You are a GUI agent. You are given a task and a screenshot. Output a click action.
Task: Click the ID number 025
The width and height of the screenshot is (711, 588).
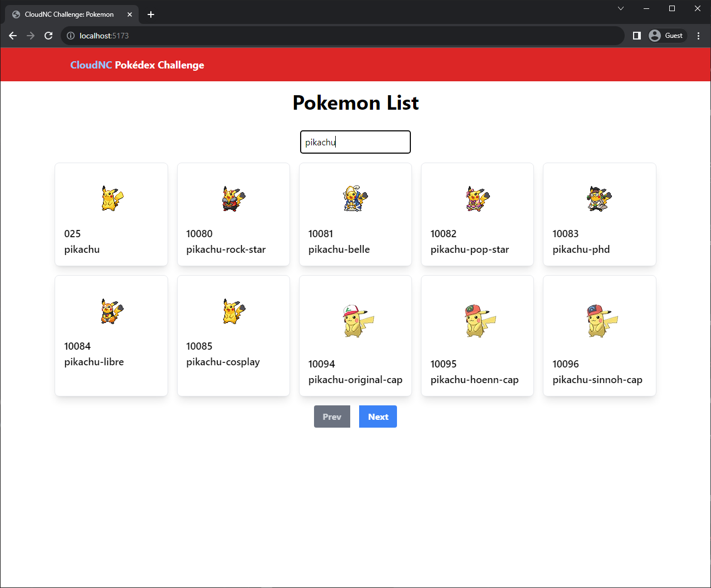72,234
